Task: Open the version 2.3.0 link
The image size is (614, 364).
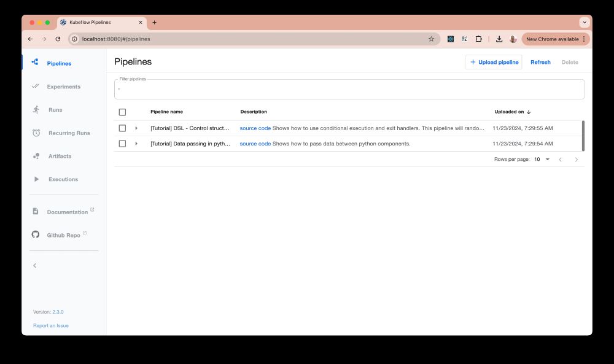Action: (x=58, y=312)
